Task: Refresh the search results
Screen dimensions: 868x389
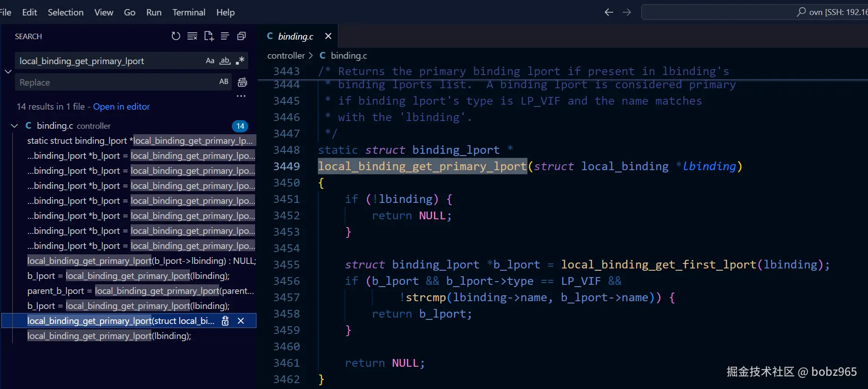Action: point(176,36)
